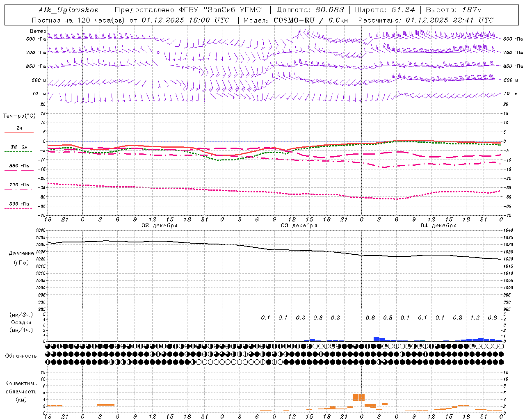Click the '0.2' three-hour precipitation value
The height and width of the screenshot is (420, 525).
tap(301, 317)
